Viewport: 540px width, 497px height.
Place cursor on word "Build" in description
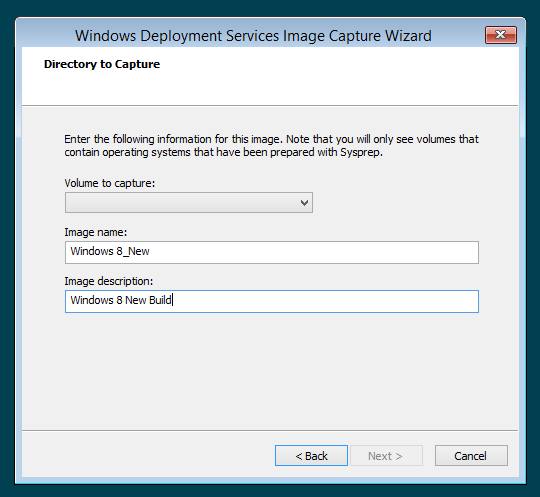pyautogui.click(x=160, y=300)
